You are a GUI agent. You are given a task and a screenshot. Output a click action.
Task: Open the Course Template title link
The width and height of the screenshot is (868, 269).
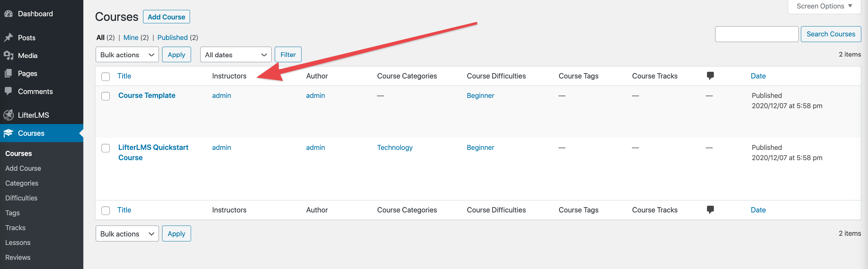coord(147,95)
